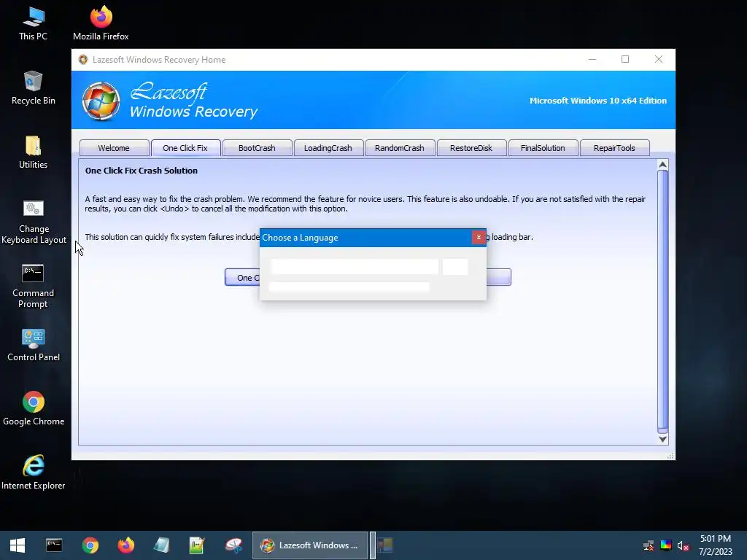Open Control Panel desktop icon

coord(34,345)
